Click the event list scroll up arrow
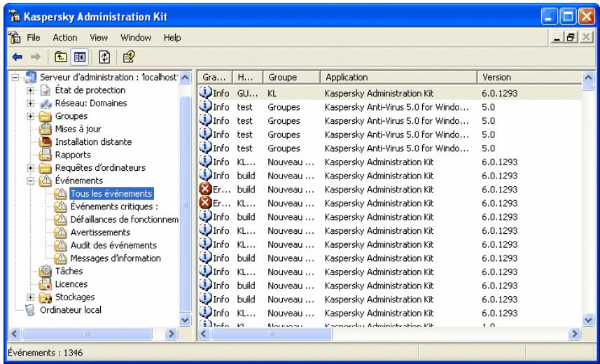 [588, 77]
